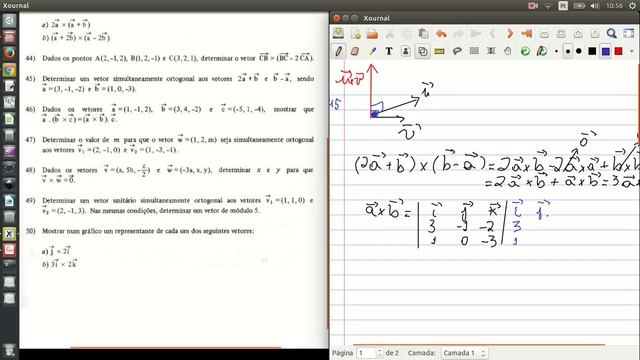Apply default tool options green icon
The width and height of the screenshot is (640, 360).
pyautogui.click(x=525, y=51)
